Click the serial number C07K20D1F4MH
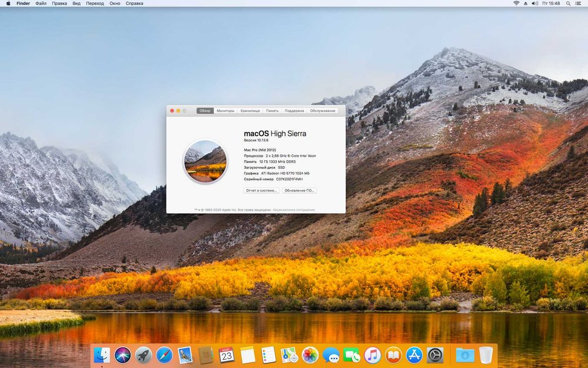The width and height of the screenshot is (588, 368). tap(289, 179)
